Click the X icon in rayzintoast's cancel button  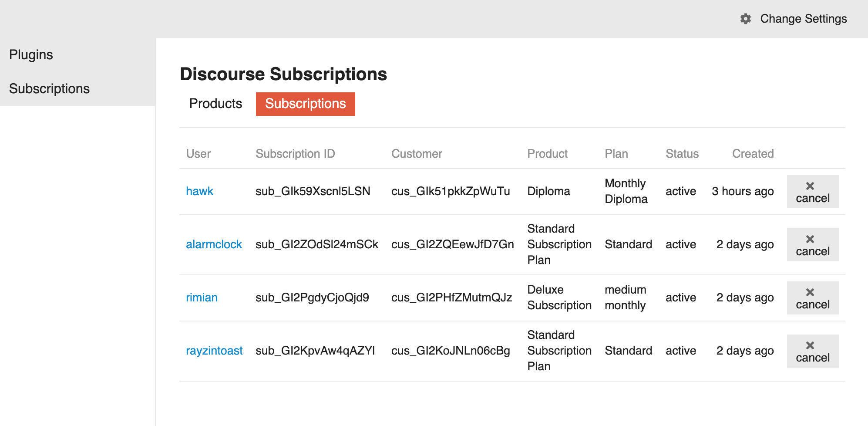810,345
